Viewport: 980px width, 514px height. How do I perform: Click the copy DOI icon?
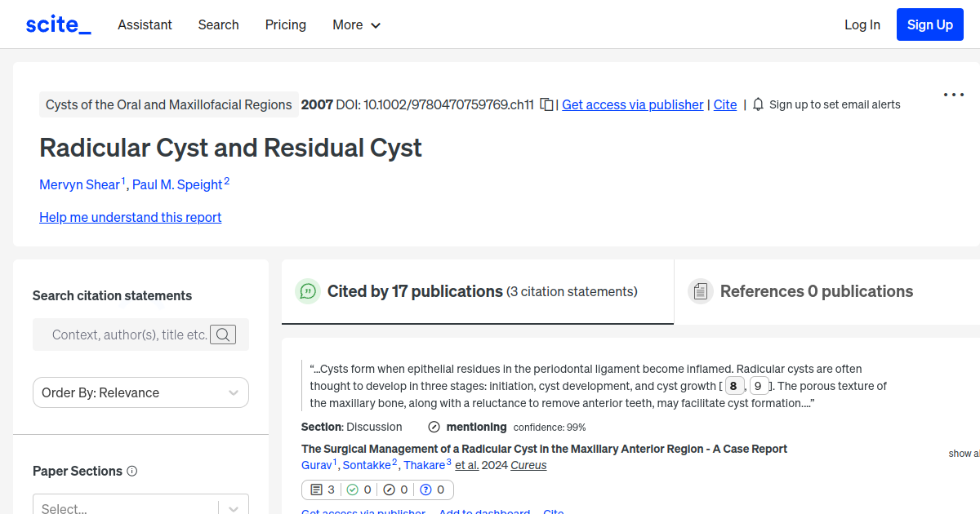tap(546, 104)
